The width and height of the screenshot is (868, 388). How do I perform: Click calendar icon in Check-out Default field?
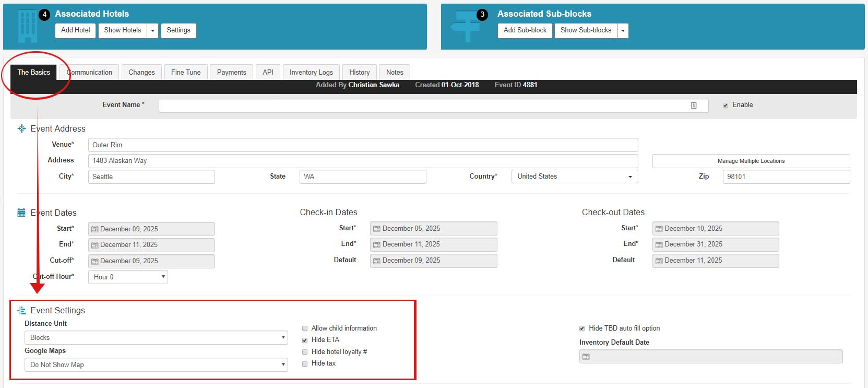coord(659,261)
